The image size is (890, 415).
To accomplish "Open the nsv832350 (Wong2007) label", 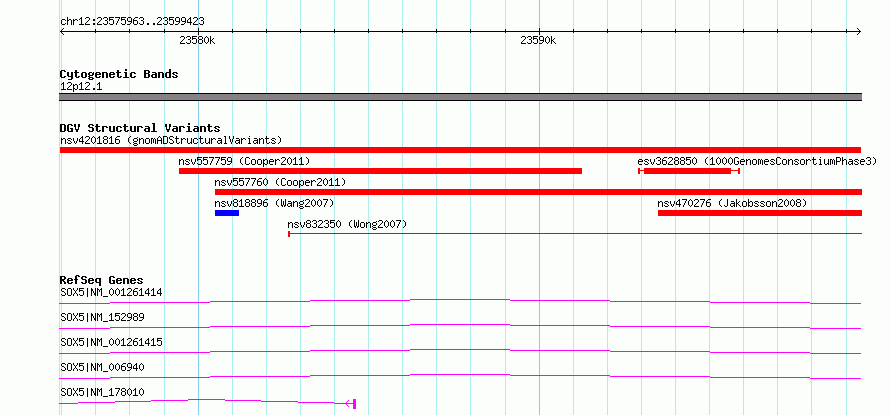I will (x=347, y=224).
